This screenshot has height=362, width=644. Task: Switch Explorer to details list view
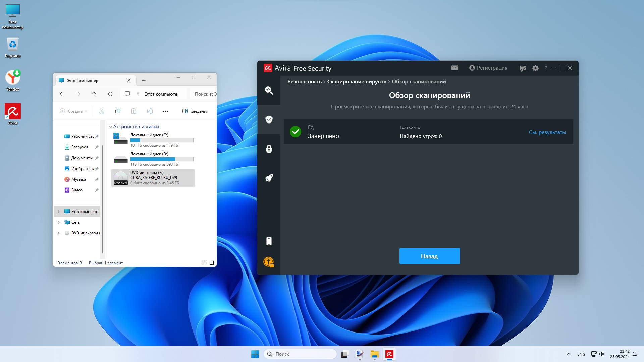[204, 263]
